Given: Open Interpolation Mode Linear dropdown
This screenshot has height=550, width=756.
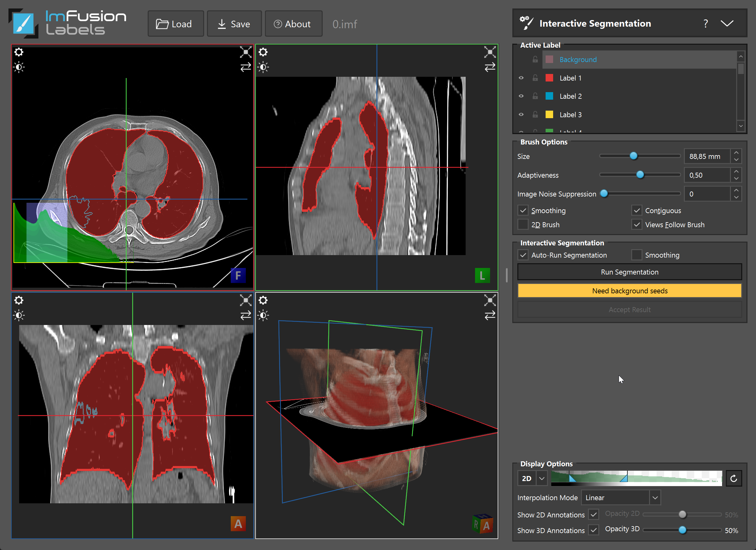Looking at the screenshot, I should pyautogui.click(x=621, y=497).
